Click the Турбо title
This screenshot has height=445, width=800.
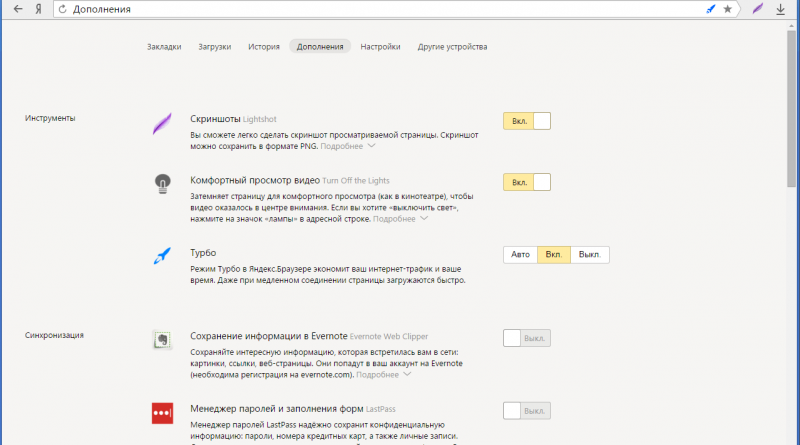point(203,253)
